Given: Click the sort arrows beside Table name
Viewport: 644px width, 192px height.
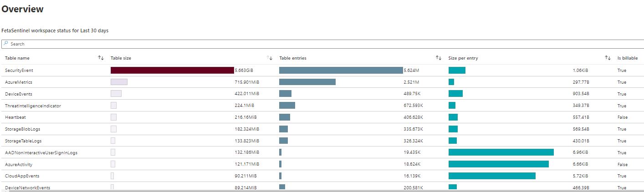Looking at the screenshot, I should pos(101,58).
